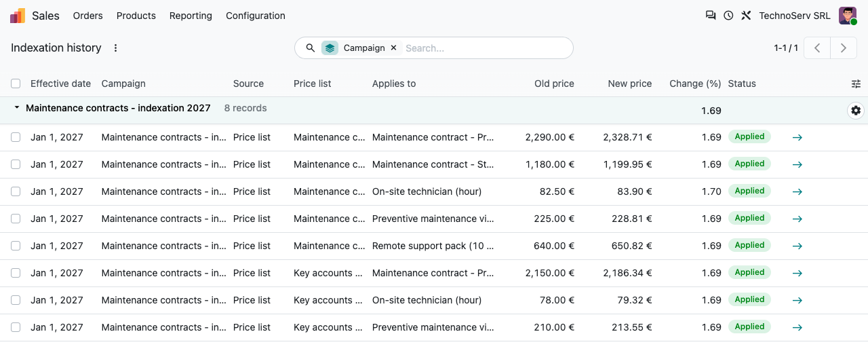Screen dimensions: 868x353
Task: Tick the checkbox for the 225.00 € row
Action: (16, 219)
